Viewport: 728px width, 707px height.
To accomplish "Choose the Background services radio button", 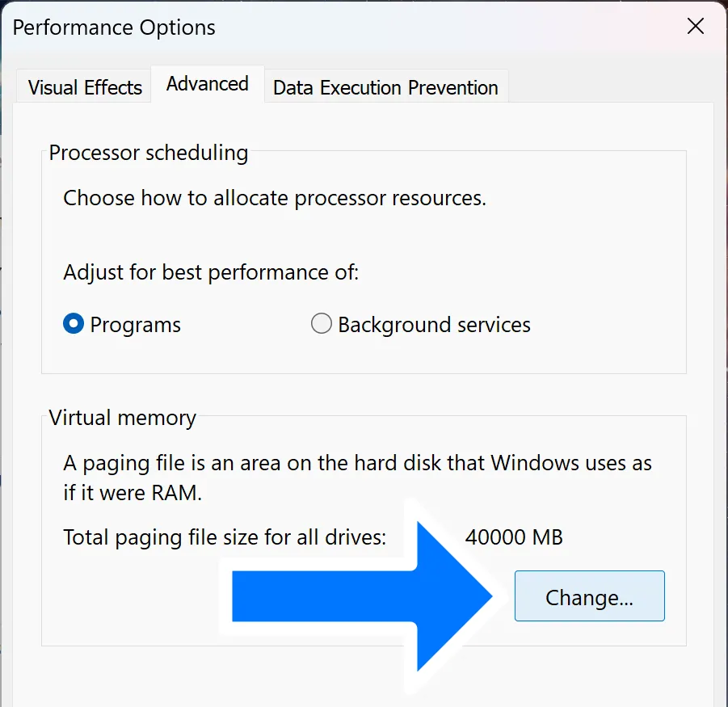I will 322,325.
